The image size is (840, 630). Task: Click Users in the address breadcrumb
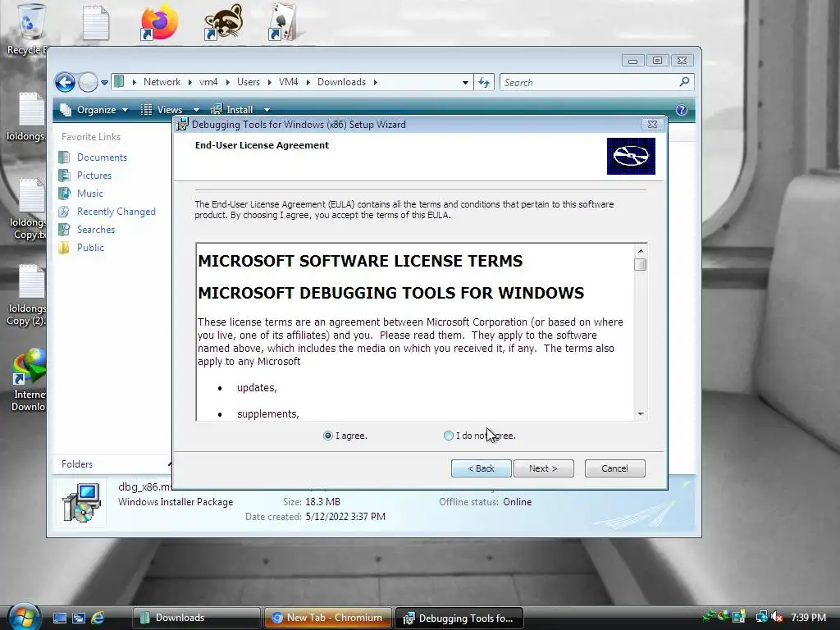tap(248, 82)
